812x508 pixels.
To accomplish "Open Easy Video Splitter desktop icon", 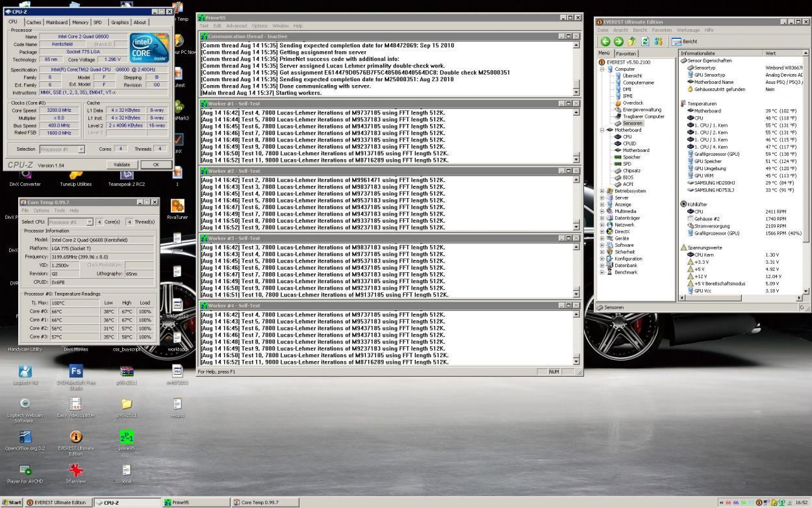I will tap(75, 407).
